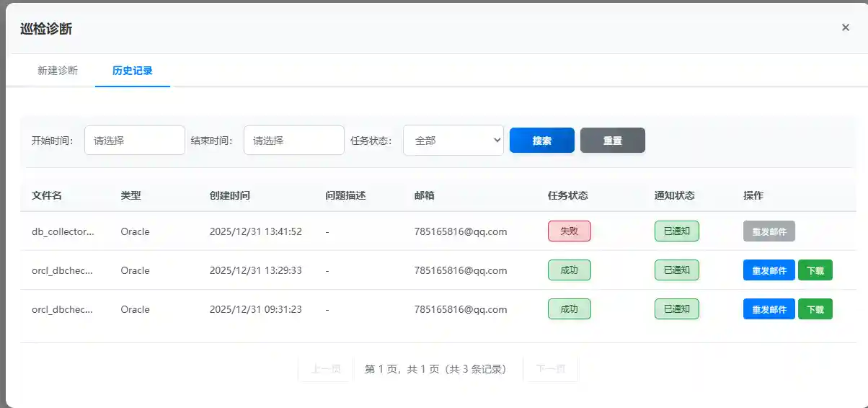Click the 任务状态 column header
868x408 pixels.
568,195
